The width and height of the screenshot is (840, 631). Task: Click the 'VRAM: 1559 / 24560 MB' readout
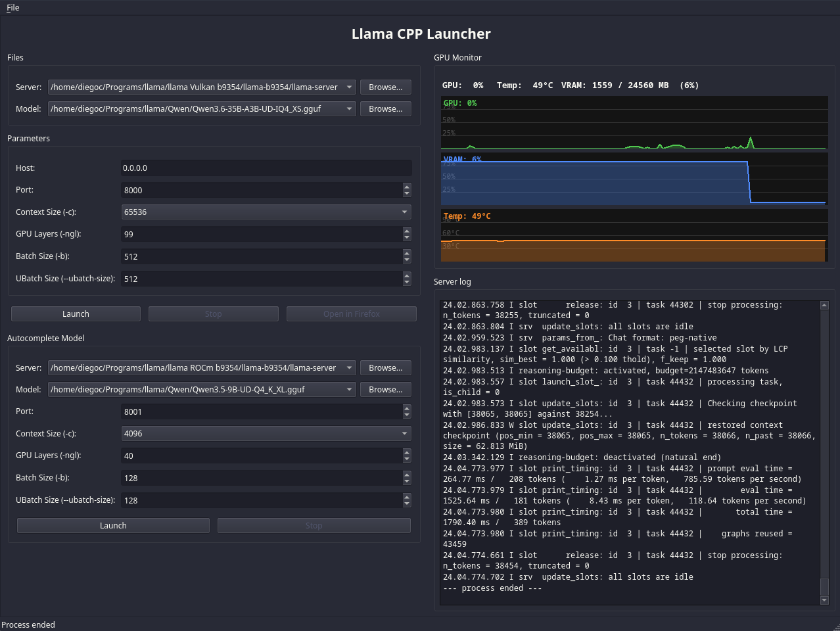[x=615, y=85]
